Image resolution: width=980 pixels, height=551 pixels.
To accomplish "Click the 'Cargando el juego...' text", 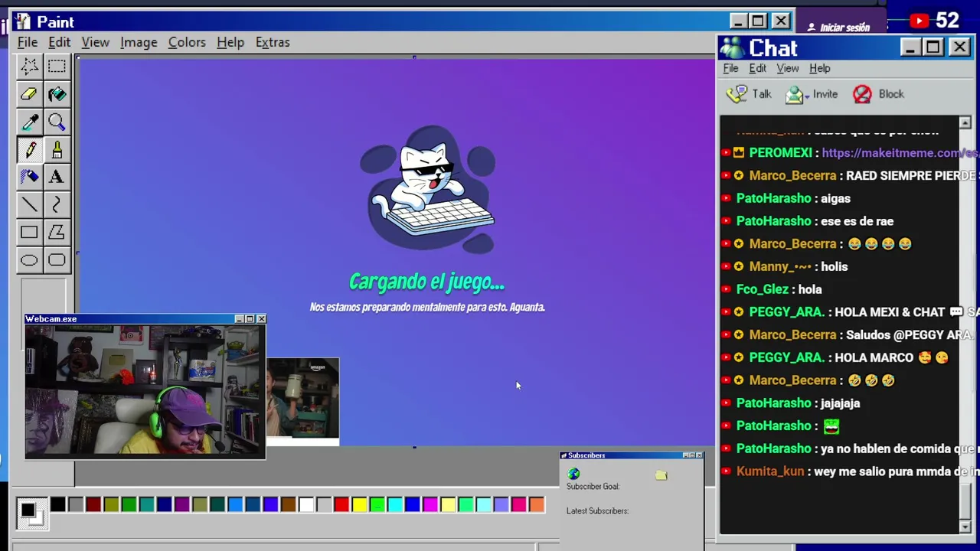I will pyautogui.click(x=426, y=282).
